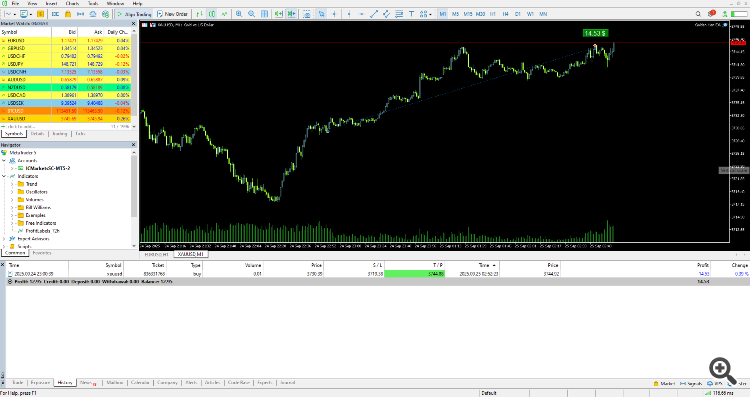750x397 pixels.
Task: Click the tile windows grid icon
Action: tap(264, 14)
